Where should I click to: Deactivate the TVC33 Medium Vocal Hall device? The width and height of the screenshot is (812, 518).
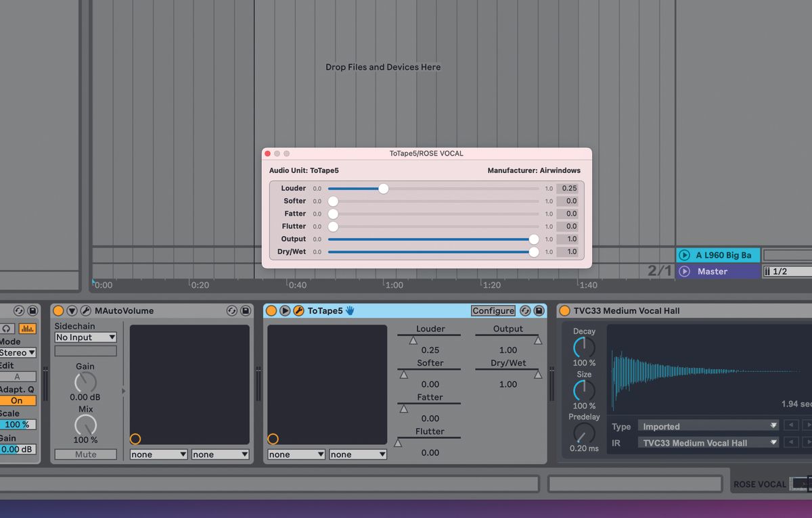[x=564, y=310]
